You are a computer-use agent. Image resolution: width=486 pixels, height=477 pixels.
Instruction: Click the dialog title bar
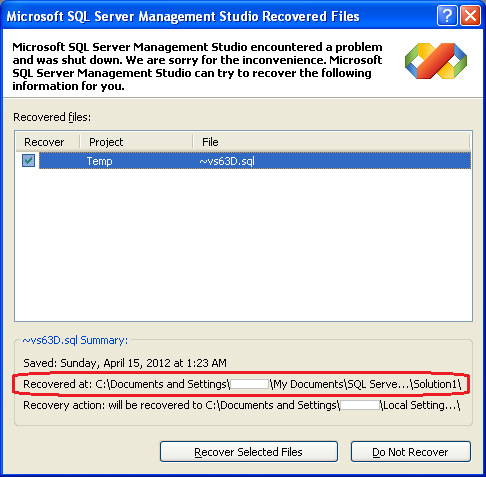tap(183, 16)
